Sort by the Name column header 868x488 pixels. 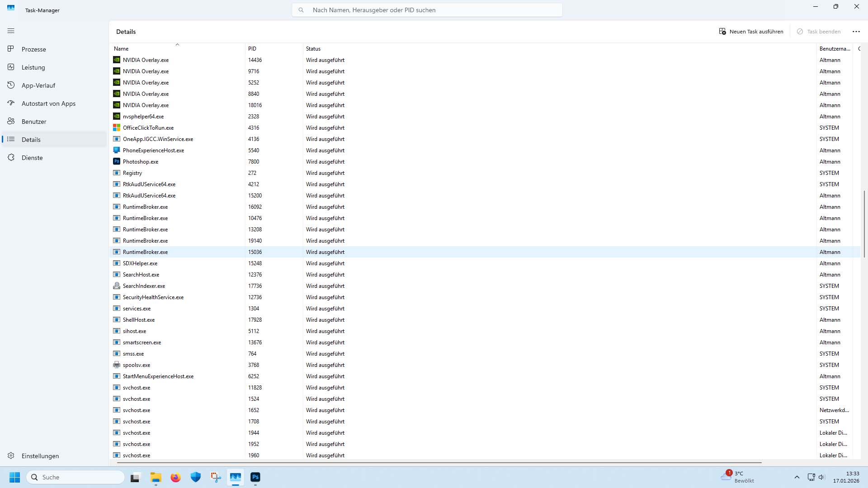click(x=121, y=49)
